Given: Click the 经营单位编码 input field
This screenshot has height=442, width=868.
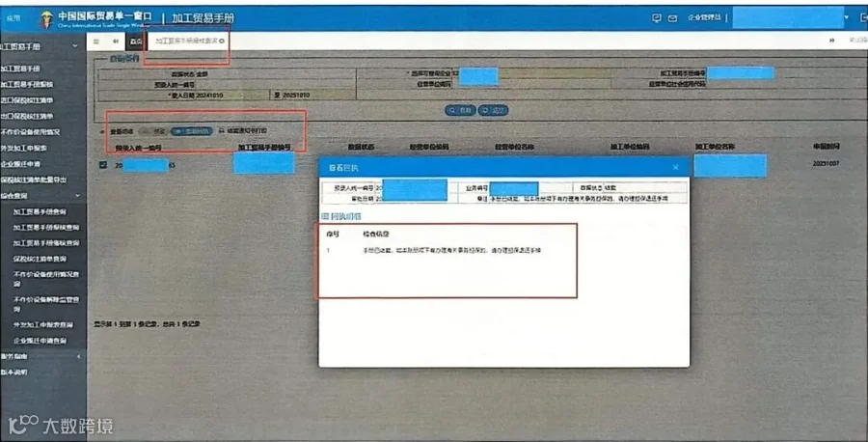Looking at the screenshot, I should [x=530, y=84].
